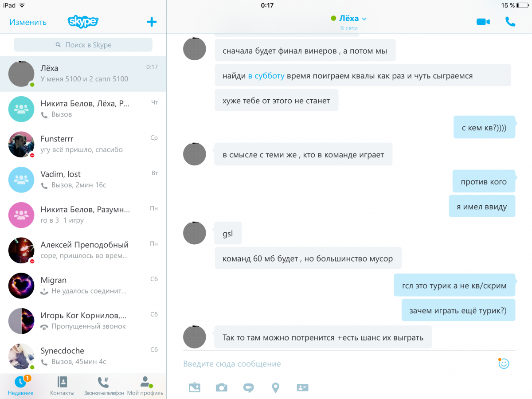Screen dimensions: 532x399
Task: Tap the Изменить button
Action: coord(28,22)
